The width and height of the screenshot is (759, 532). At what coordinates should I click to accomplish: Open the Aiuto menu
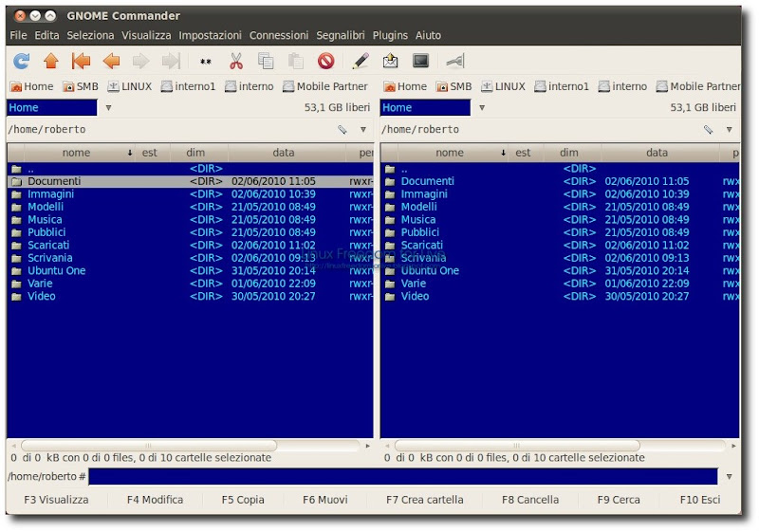click(428, 35)
